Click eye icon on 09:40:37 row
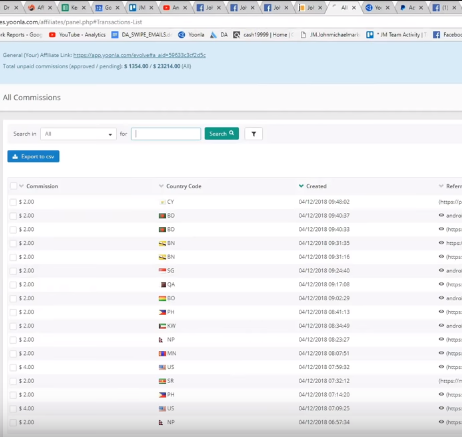The image size is (462, 437). click(441, 215)
